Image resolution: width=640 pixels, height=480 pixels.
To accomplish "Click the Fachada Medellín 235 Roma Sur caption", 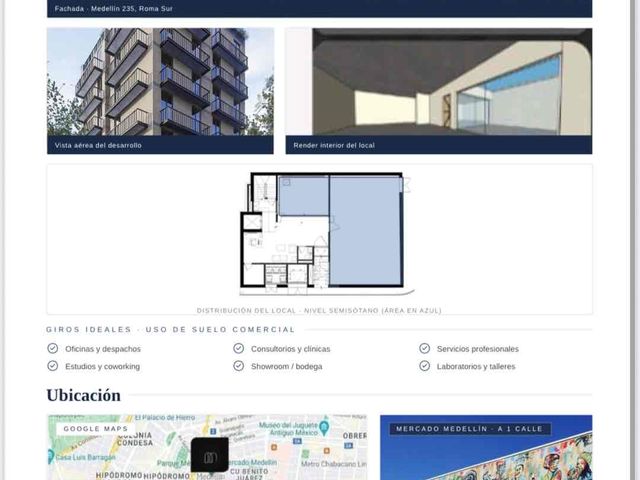I will click(x=113, y=9).
